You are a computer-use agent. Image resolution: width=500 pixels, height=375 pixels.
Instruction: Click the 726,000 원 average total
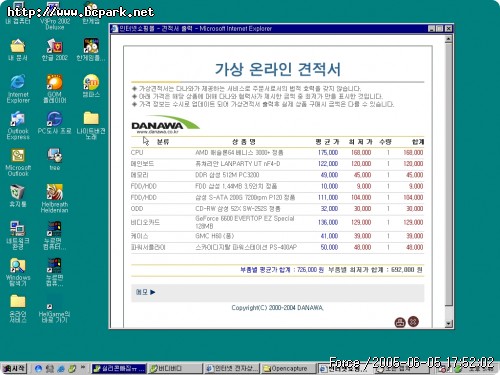click(310, 270)
